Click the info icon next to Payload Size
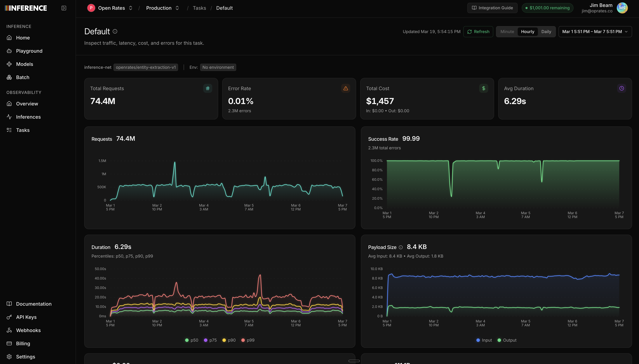The height and width of the screenshot is (364, 639). pos(401,247)
